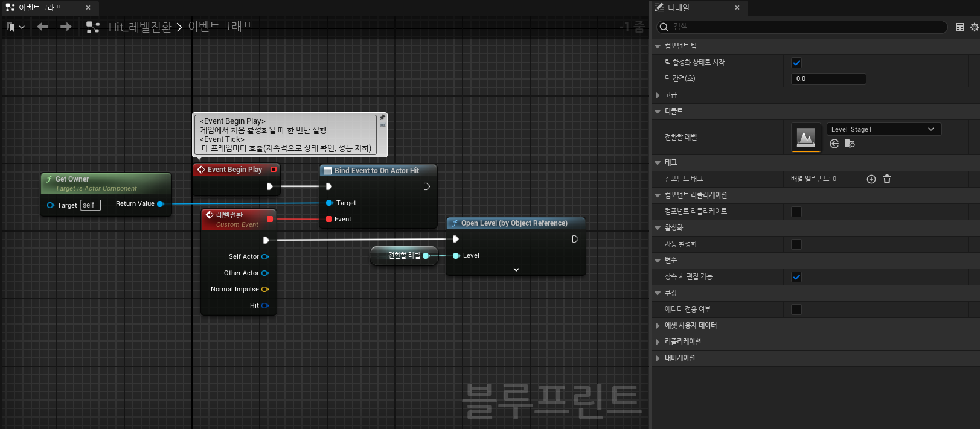Viewport: 980px width, 429px height.
Task: Click the 레벨전환 red delegate output pin
Action: point(270,219)
